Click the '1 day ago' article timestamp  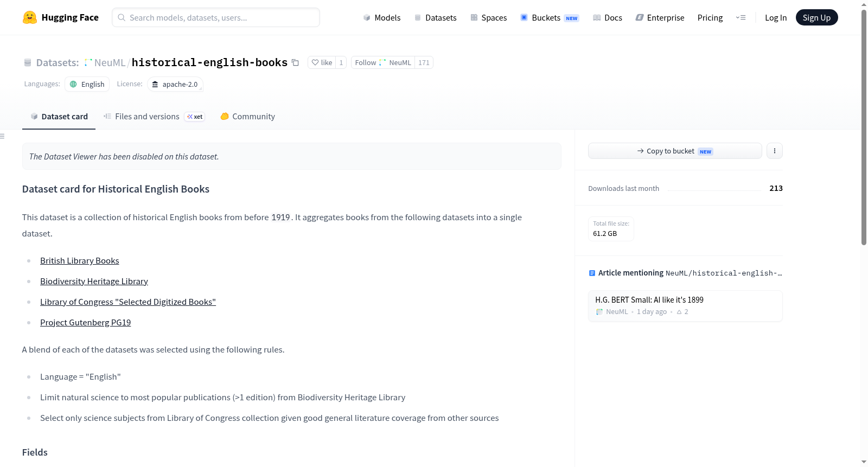pyautogui.click(x=652, y=312)
